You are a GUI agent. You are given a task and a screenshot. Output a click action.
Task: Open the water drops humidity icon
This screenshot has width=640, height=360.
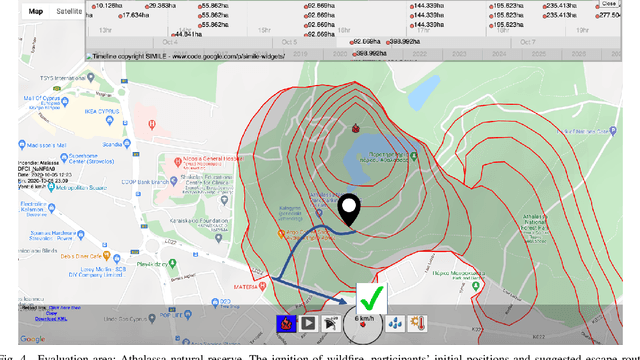[395, 324]
